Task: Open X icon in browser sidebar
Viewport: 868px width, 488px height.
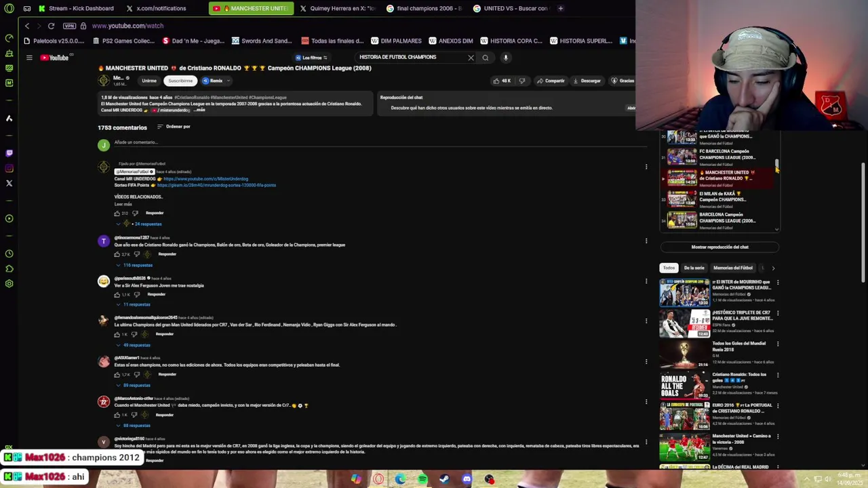Action: coord(9,183)
